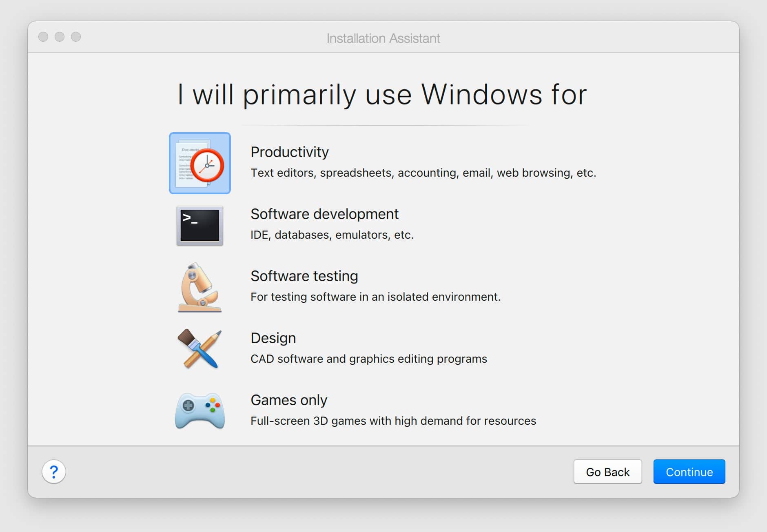
Task: Click the text editors and spreadsheets description
Action: (x=423, y=173)
